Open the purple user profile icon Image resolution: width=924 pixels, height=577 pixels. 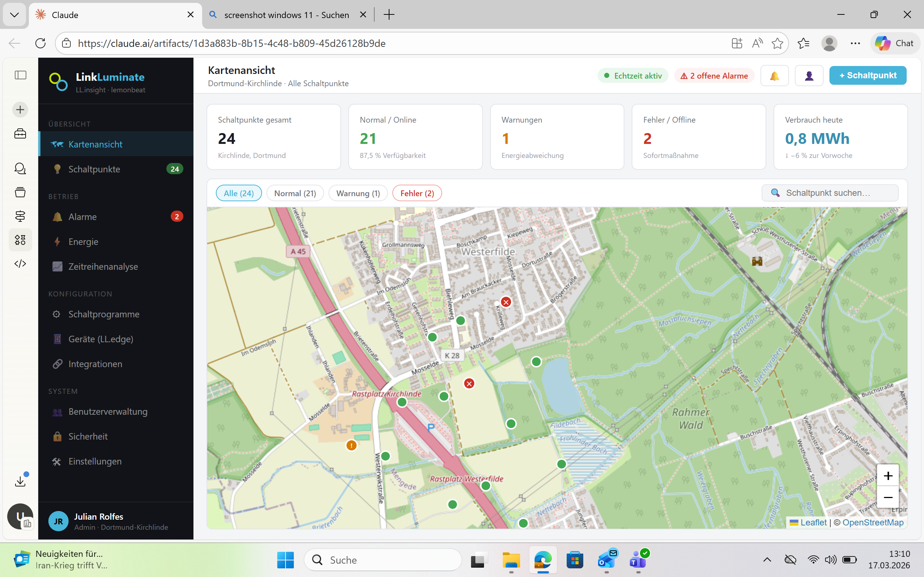809,75
